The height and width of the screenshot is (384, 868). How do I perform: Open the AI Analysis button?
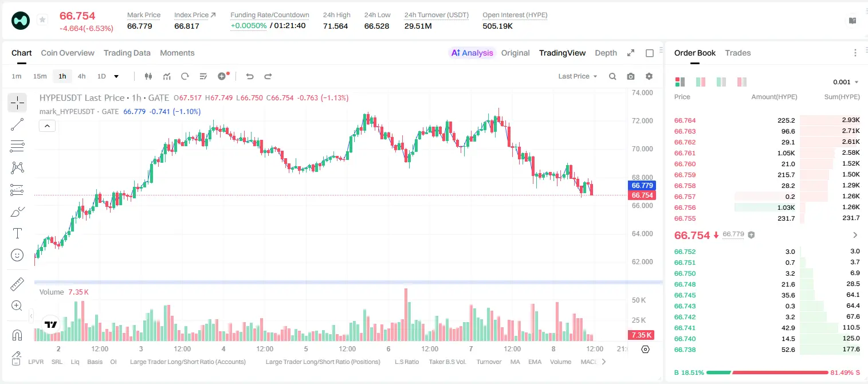[472, 53]
